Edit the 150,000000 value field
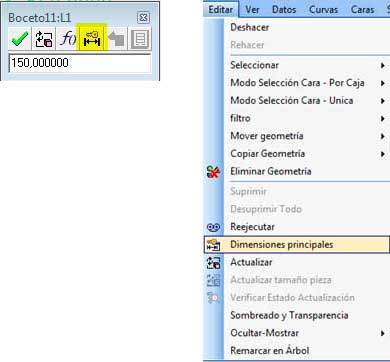Screen dimensions: 390x362 (x=80, y=63)
